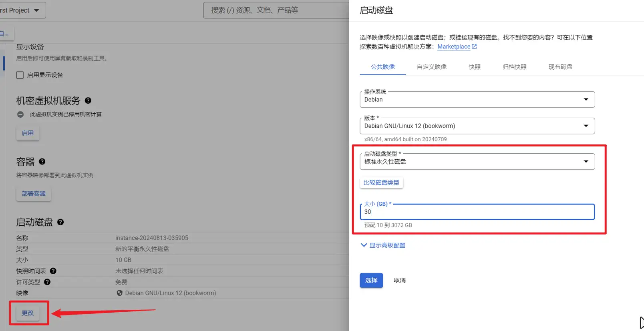This screenshot has width=644, height=331.
Task: Open the Marketplace link
Action: (454, 46)
